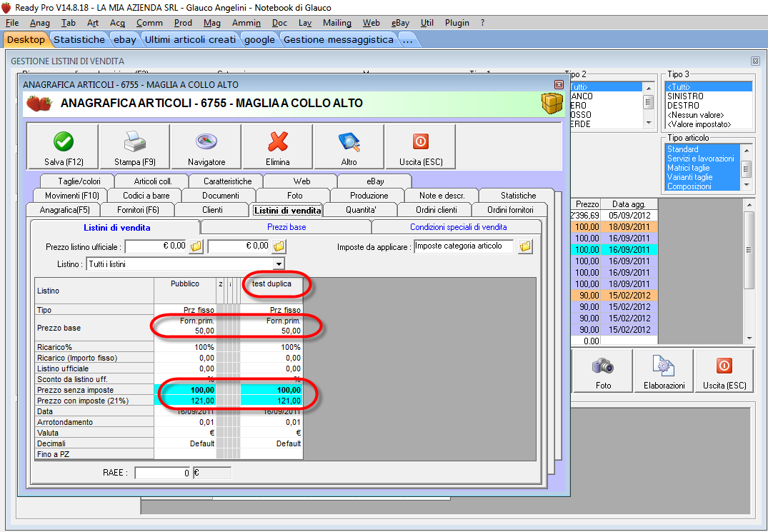This screenshot has height=532, width=768.
Task: Open the Mag menu in menu bar
Action: click(211, 23)
